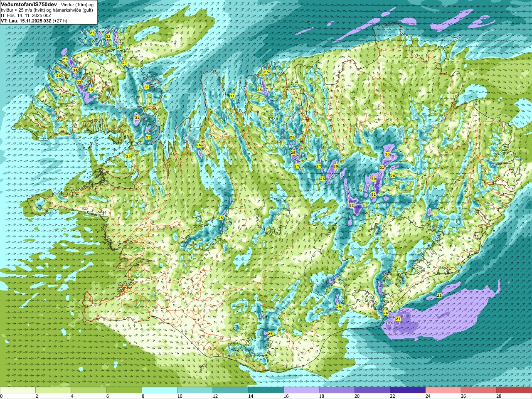Select the 8–10 m/s legend color swatch
This screenshot has height=399, width=532.
[160, 390]
